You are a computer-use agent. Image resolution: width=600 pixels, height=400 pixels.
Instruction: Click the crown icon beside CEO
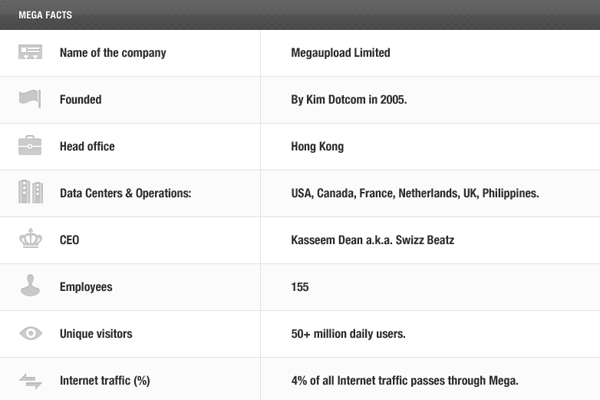click(31, 238)
